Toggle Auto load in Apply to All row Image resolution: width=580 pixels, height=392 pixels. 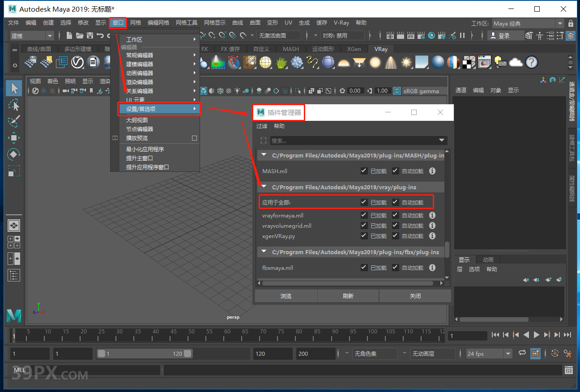pos(395,202)
